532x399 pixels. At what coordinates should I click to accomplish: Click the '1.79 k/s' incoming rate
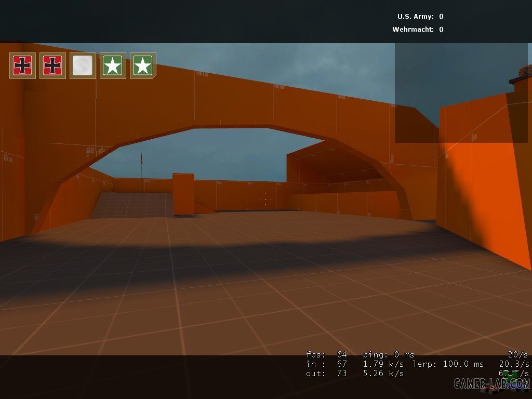point(383,364)
